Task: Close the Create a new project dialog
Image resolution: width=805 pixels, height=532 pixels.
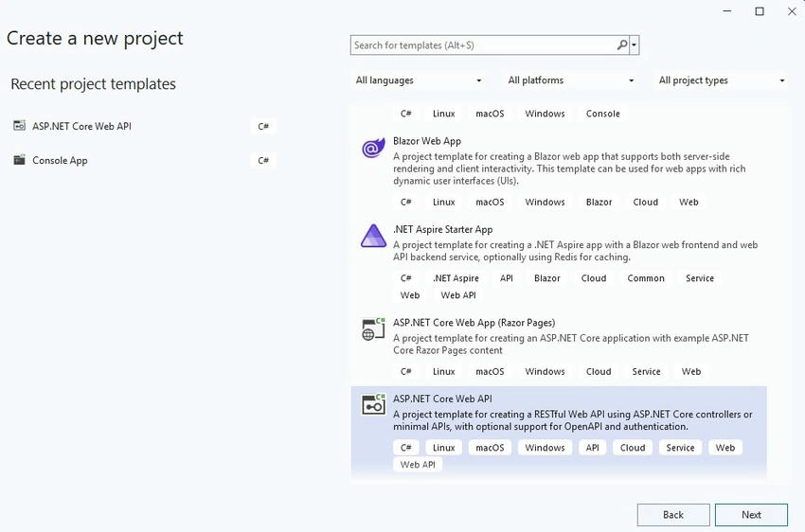Action: click(792, 11)
